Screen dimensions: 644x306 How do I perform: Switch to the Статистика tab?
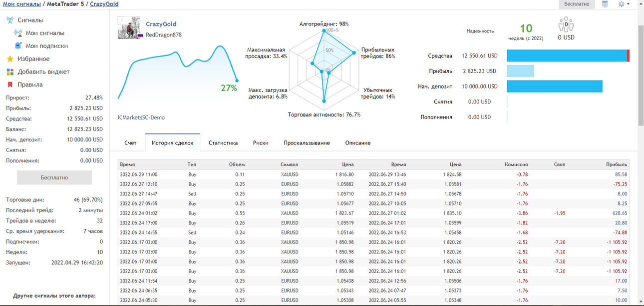coord(223,143)
